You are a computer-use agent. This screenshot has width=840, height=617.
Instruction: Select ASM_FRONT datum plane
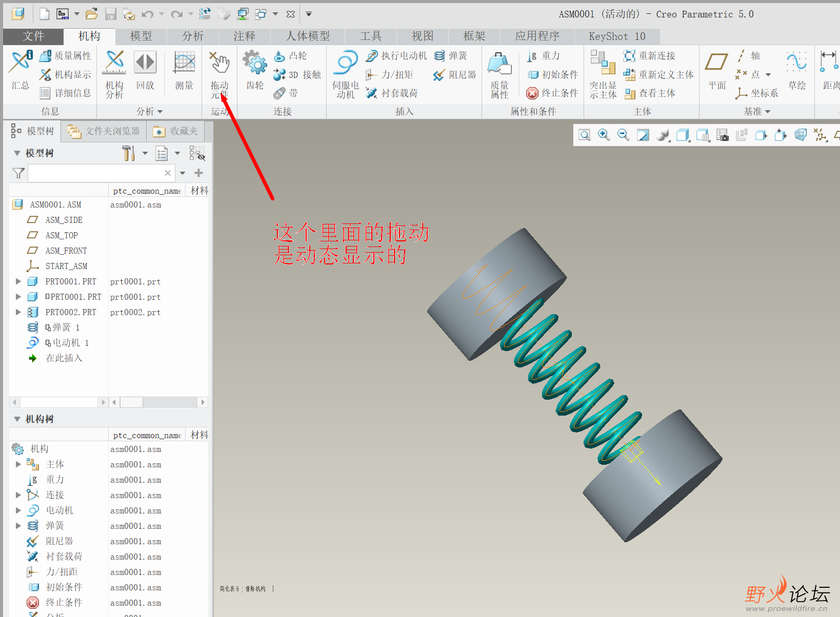66,251
